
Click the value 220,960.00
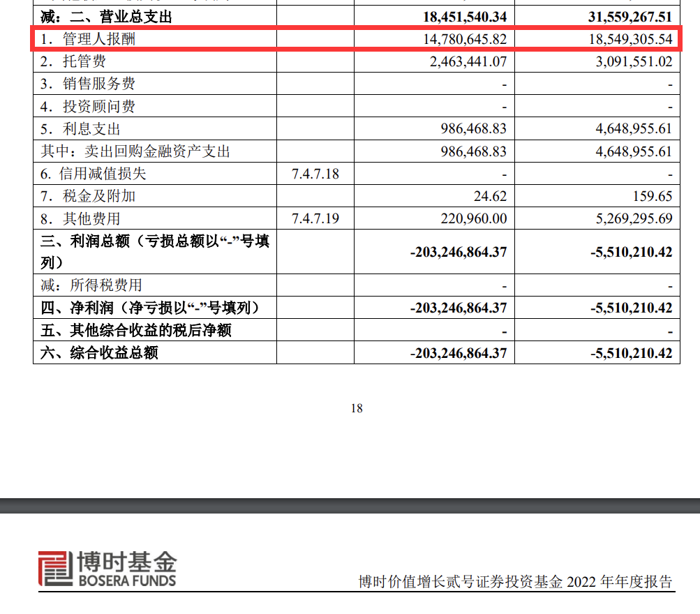click(x=474, y=218)
